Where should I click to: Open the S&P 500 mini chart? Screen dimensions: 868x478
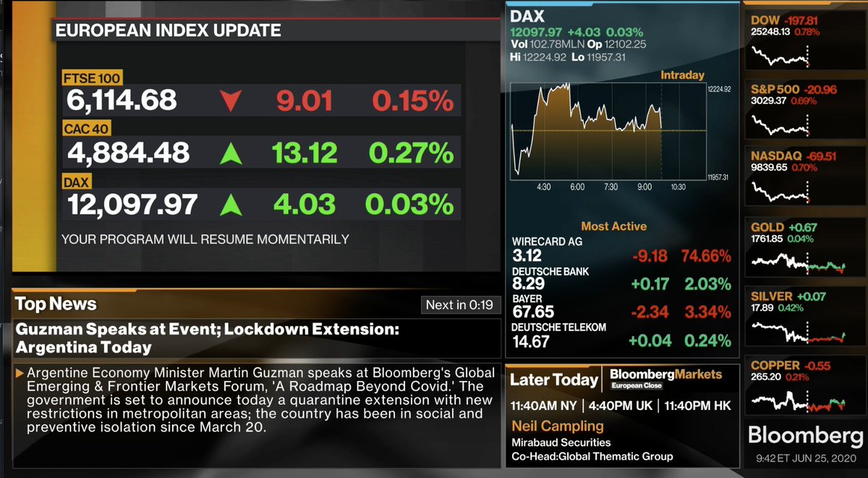(x=779, y=126)
